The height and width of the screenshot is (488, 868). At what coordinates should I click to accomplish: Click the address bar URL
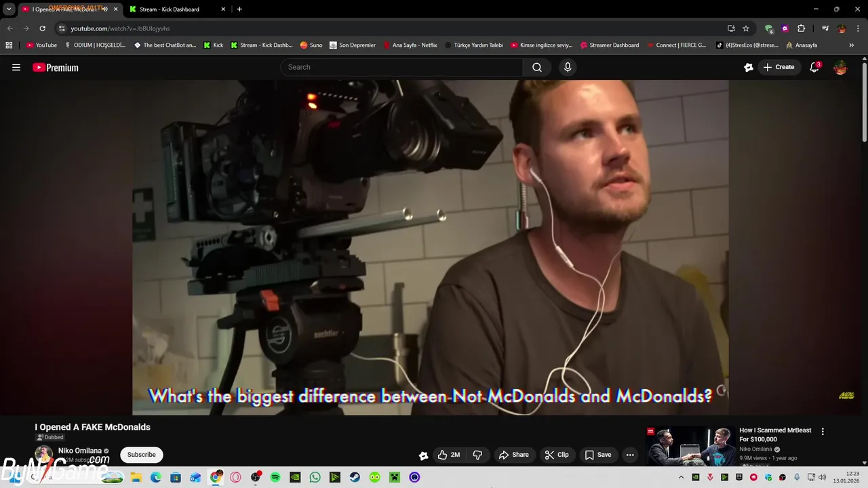coord(120,28)
